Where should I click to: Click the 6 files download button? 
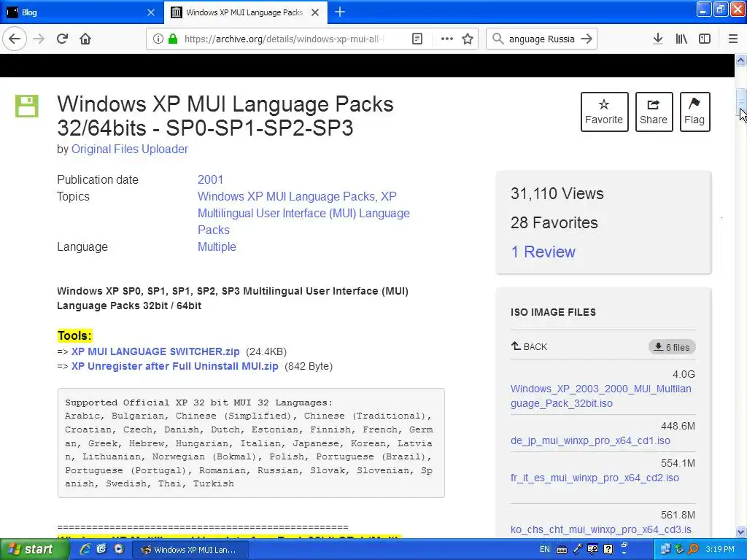pyautogui.click(x=672, y=347)
